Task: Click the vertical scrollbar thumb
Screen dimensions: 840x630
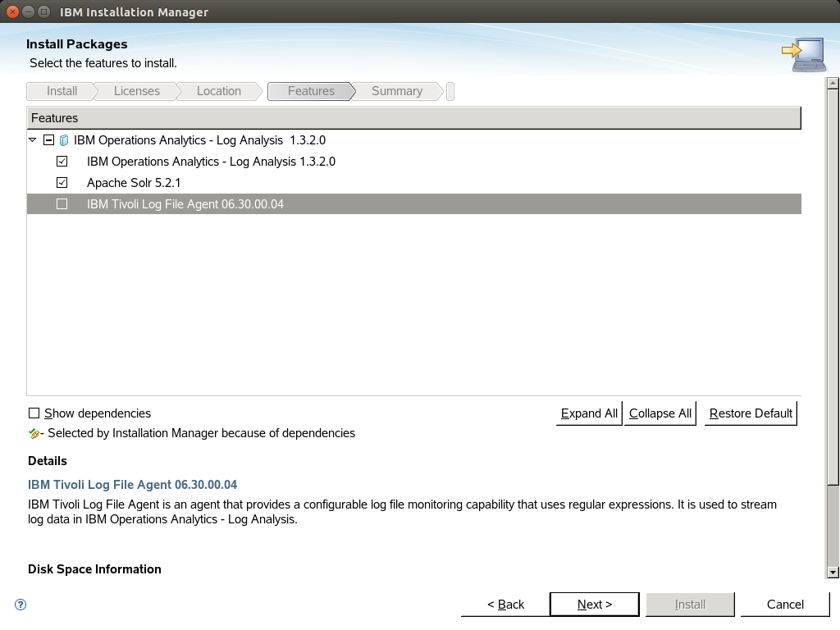Action: pos(833,287)
